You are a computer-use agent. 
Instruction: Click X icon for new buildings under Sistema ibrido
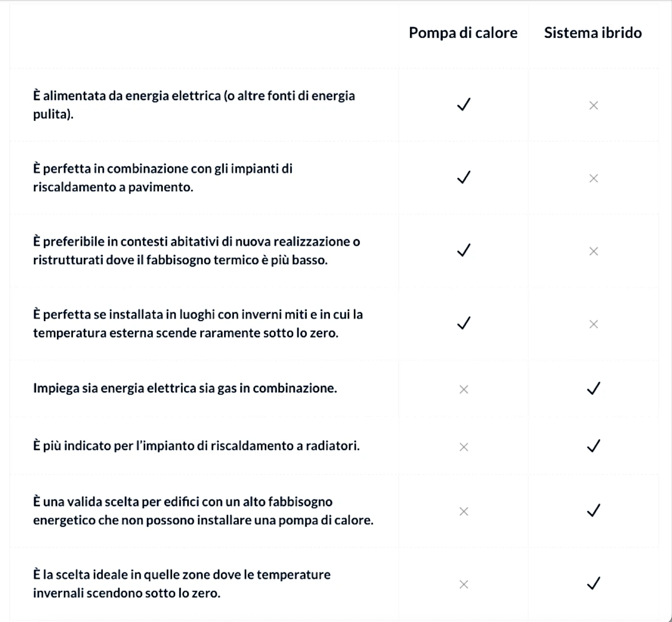593,251
